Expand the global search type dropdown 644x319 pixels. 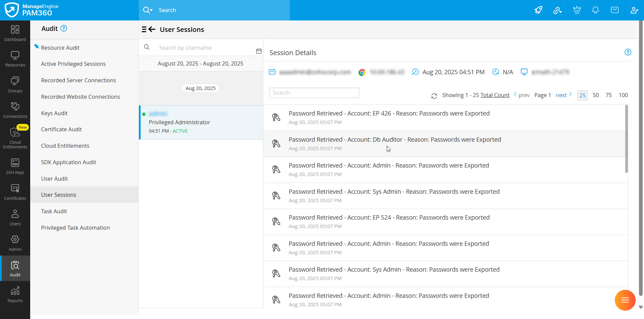(148, 10)
